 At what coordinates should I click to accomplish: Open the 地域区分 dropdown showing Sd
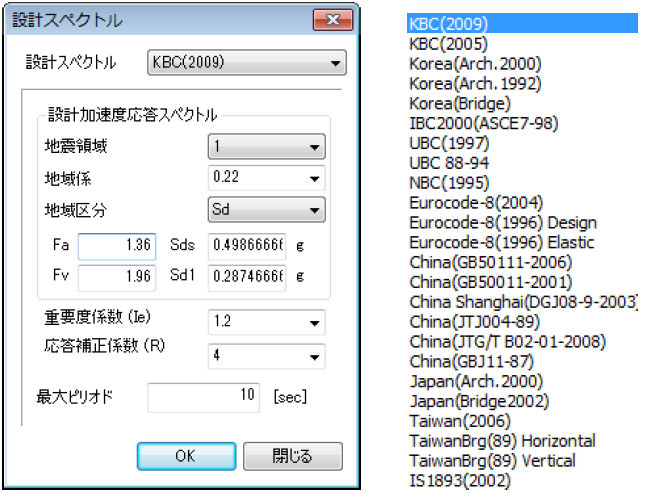coord(266,209)
